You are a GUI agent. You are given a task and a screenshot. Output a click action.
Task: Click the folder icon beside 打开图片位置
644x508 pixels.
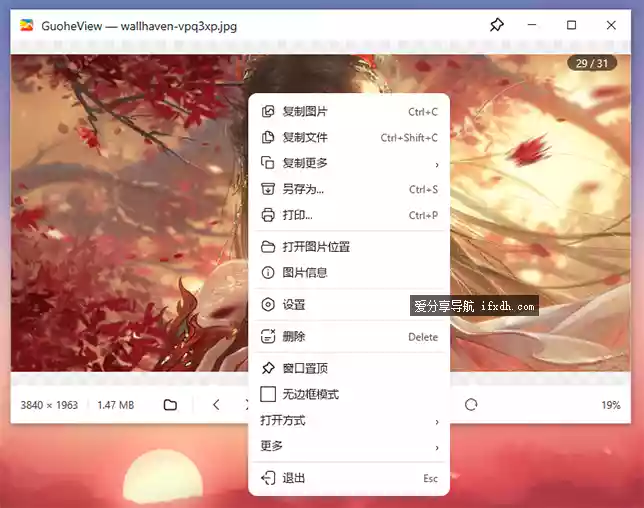(x=268, y=247)
